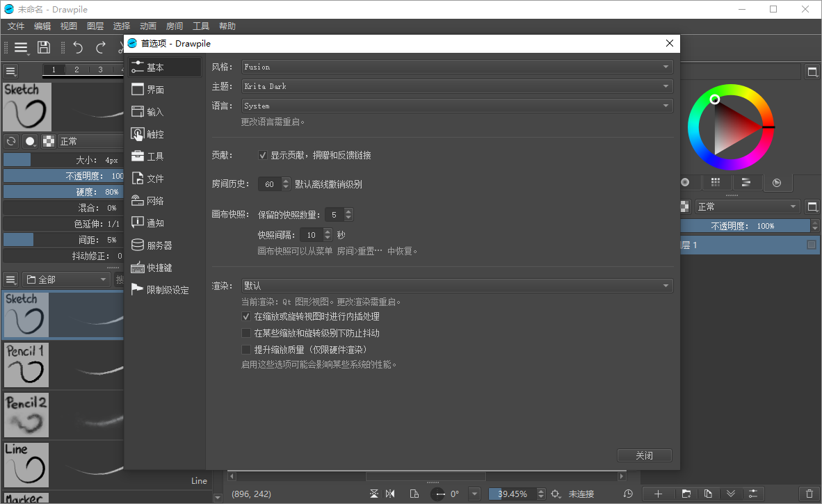Open the 编辑 menu

42,26
